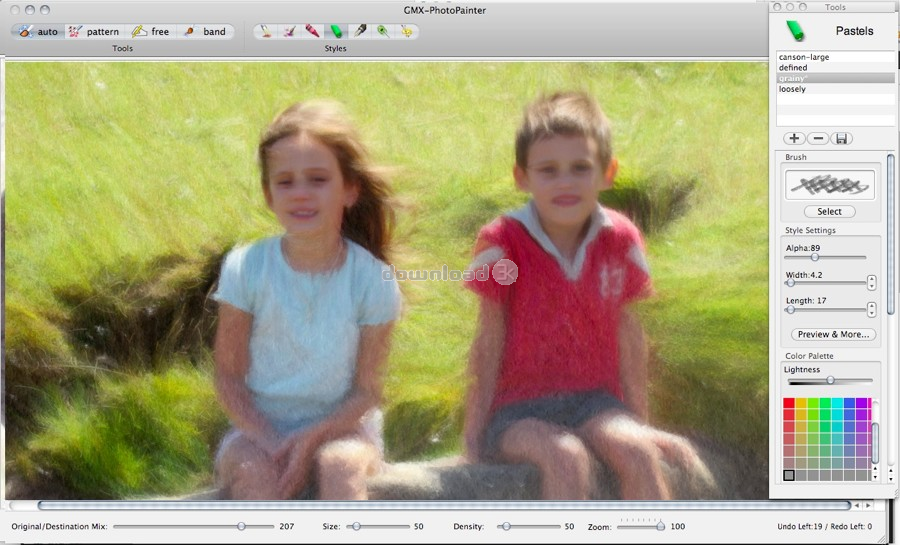
Task: Select the green Pastels style icon
Action: 336,32
